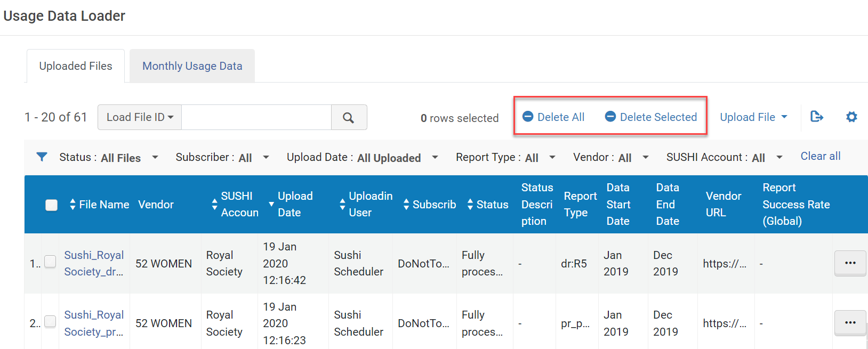
Task: Click the Vendor URL column header
Action: [x=724, y=205]
